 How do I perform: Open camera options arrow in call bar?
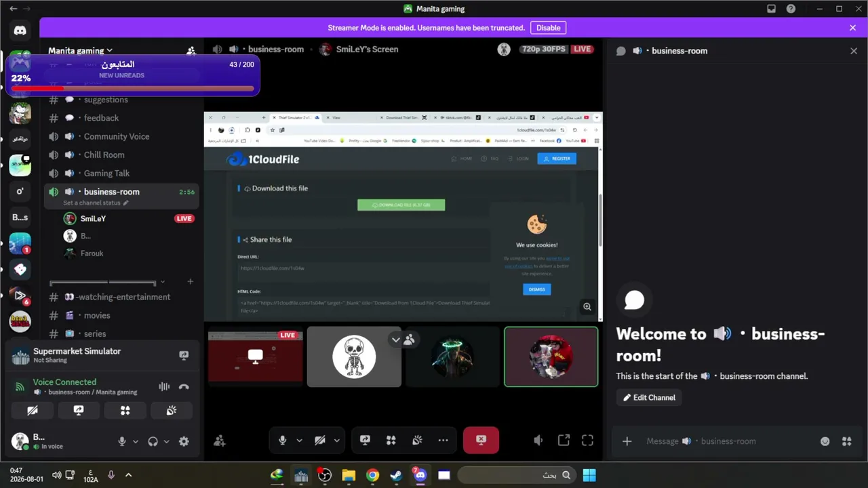(336, 441)
